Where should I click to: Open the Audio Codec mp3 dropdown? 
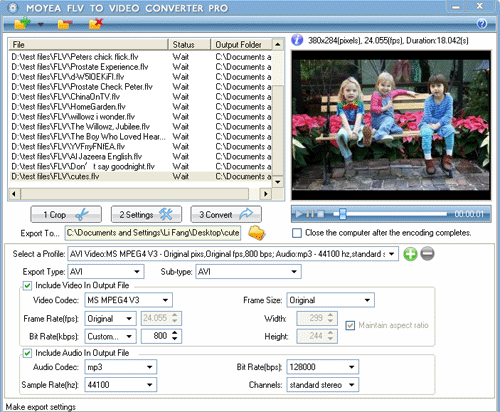pyautogui.click(x=150, y=367)
